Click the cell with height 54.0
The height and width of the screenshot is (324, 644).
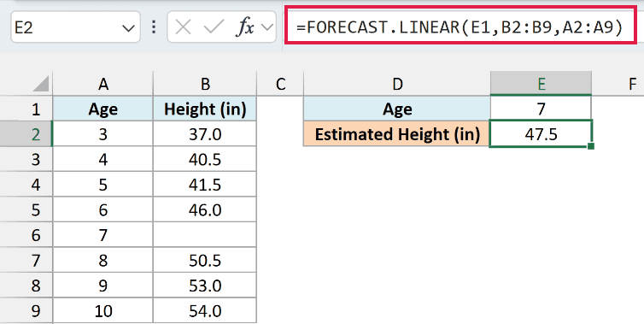[x=205, y=311]
